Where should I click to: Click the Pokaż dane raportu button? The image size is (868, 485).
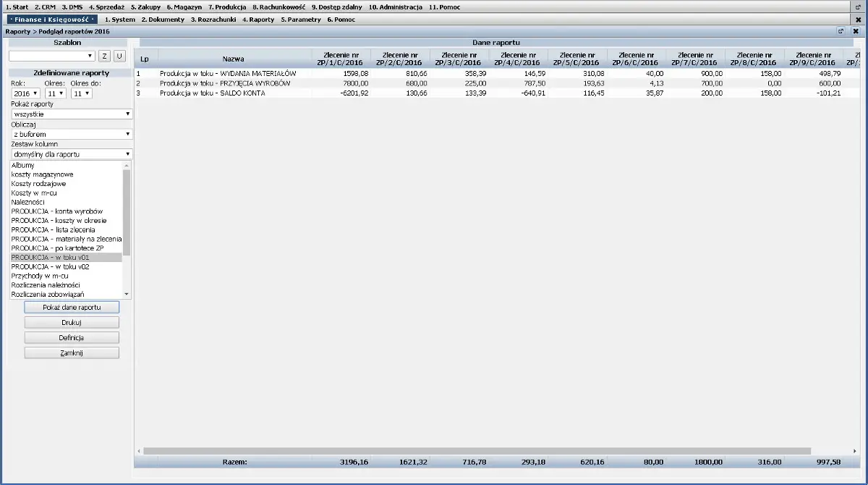(x=72, y=307)
